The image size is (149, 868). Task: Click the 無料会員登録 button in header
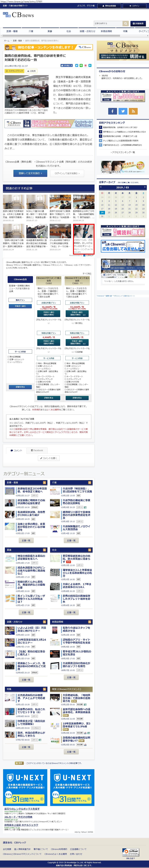(109, 6)
